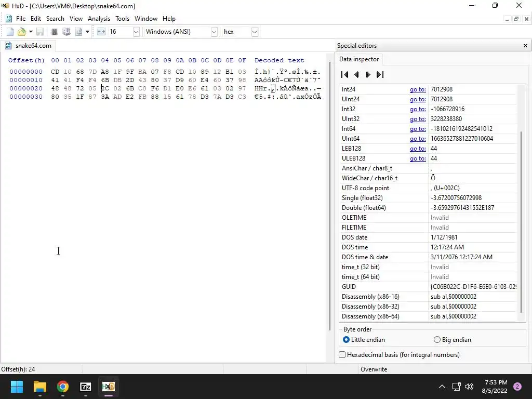Show hidden system tray icons
532x399 pixels.
[442, 387]
